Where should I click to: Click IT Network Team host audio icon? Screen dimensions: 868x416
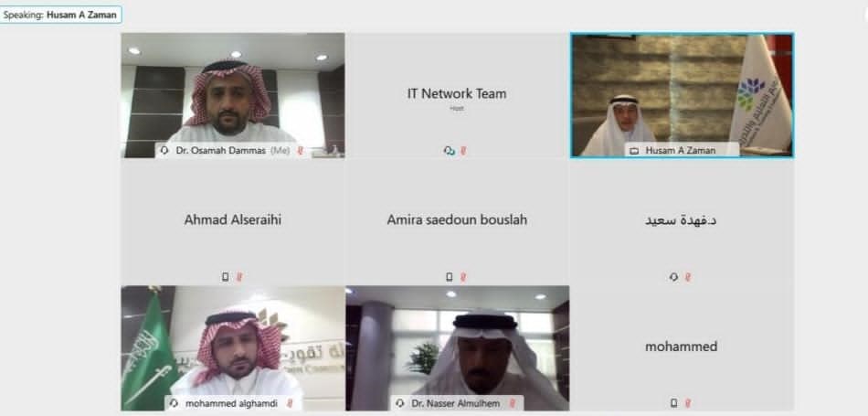[x=449, y=150]
